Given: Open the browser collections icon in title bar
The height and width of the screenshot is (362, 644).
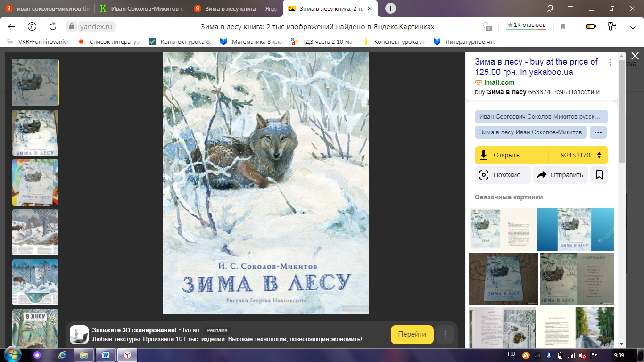Looking at the screenshot, I should pyautogui.click(x=550, y=8).
